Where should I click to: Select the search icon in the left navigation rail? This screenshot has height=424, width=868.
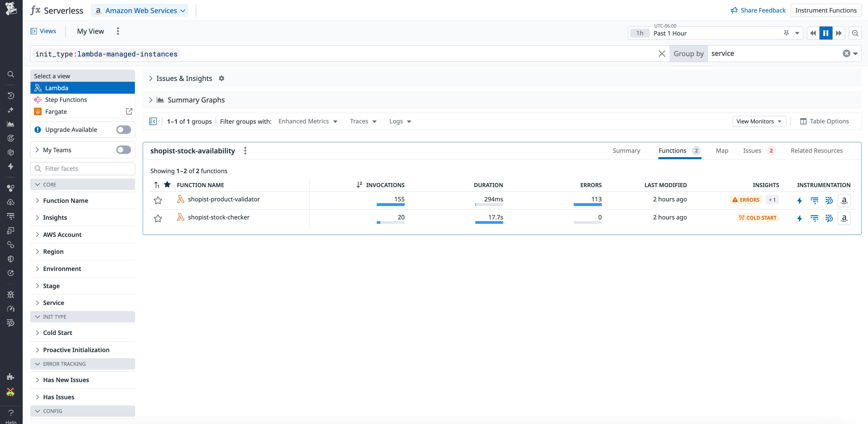click(10, 74)
